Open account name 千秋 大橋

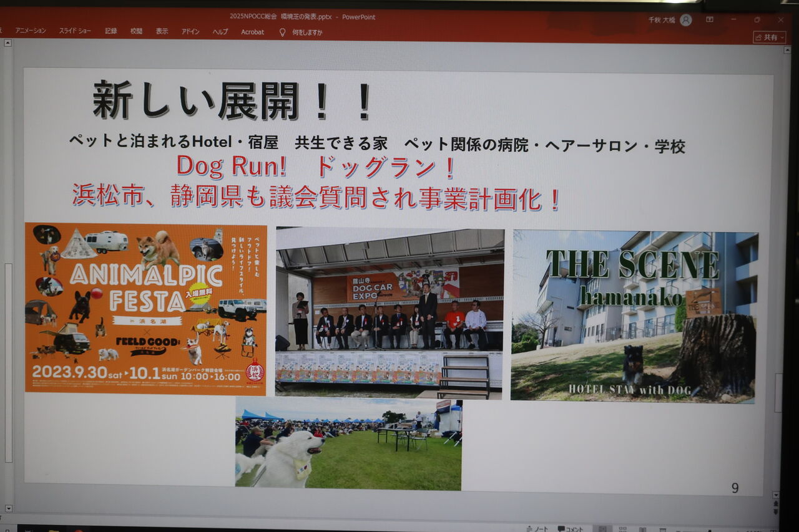pos(662,20)
